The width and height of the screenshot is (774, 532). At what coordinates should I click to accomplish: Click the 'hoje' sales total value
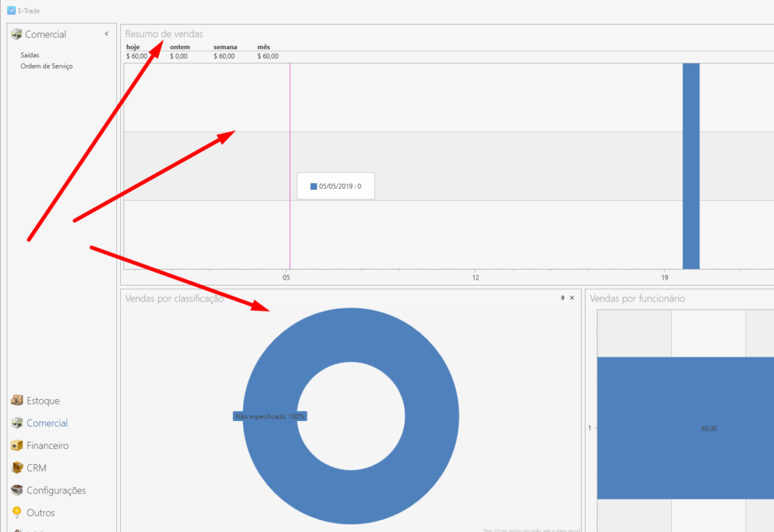[x=137, y=56]
